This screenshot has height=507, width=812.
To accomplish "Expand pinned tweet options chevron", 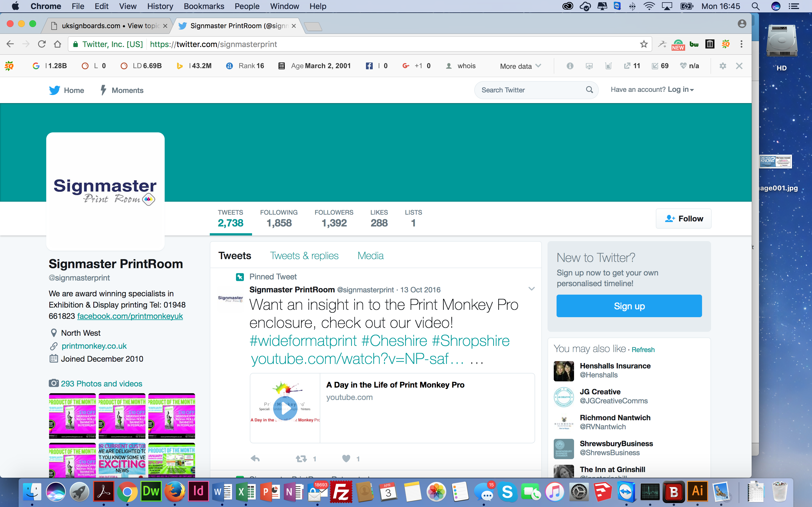I will [531, 289].
